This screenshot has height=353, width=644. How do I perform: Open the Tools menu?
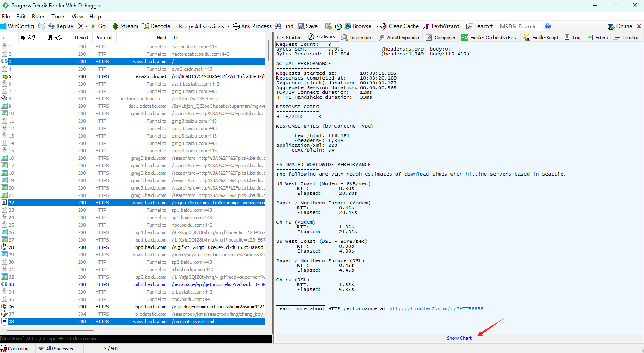pos(58,16)
